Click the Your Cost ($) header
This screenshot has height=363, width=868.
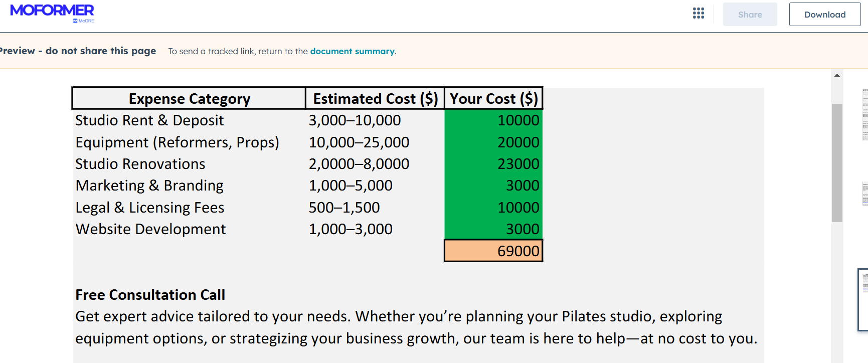pyautogui.click(x=493, y=99)
